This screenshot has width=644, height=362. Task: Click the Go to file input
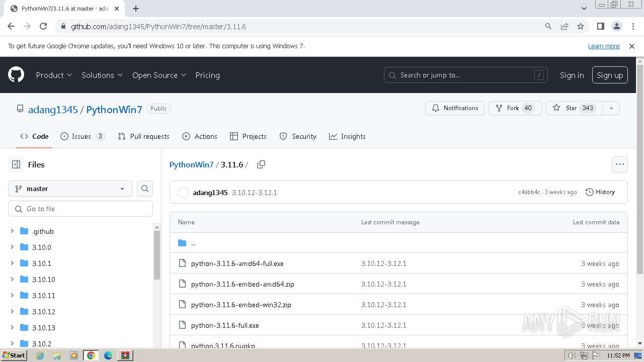point(80,209)
